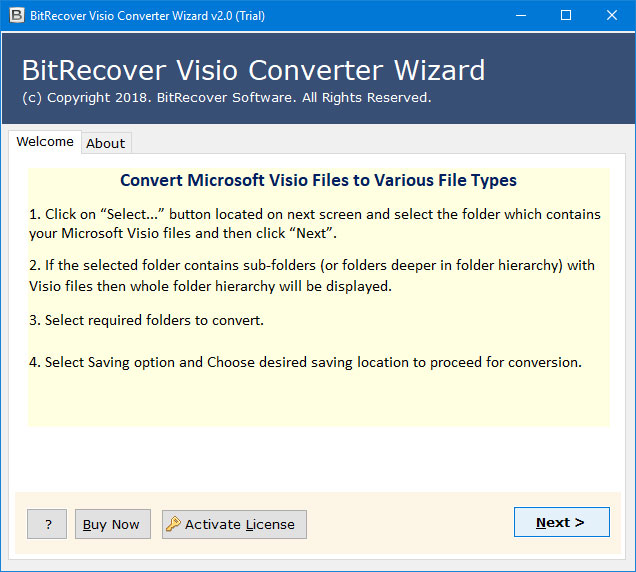This screenshot has width=636, height=572.
Task: Minimize the Visio Converter Wizard window
Action: [521, 15]
